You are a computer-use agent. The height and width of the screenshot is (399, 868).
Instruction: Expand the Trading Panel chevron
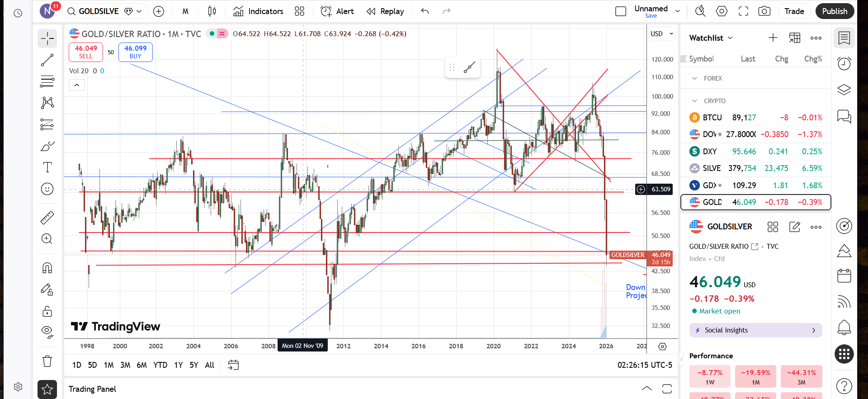click(x=647, y=389)
